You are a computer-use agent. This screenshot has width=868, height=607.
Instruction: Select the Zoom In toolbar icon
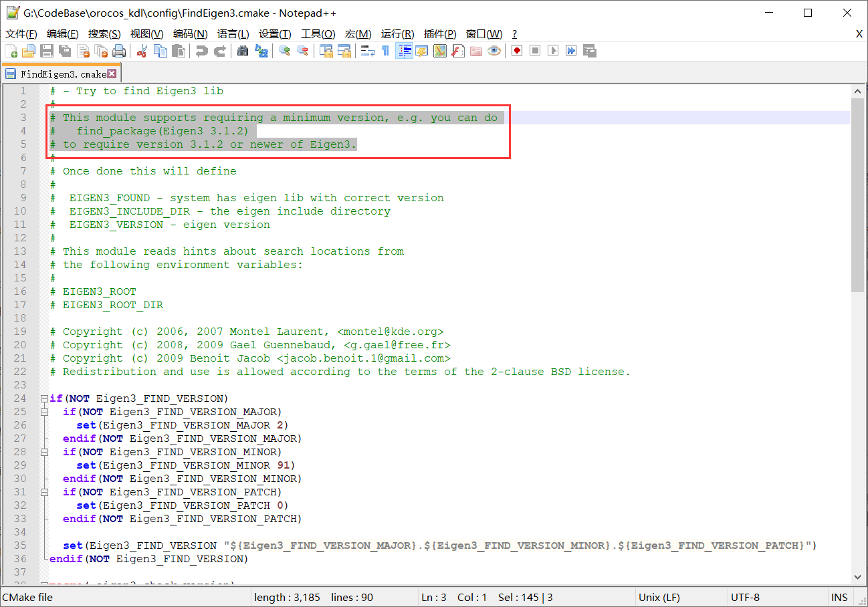point(284,50)
